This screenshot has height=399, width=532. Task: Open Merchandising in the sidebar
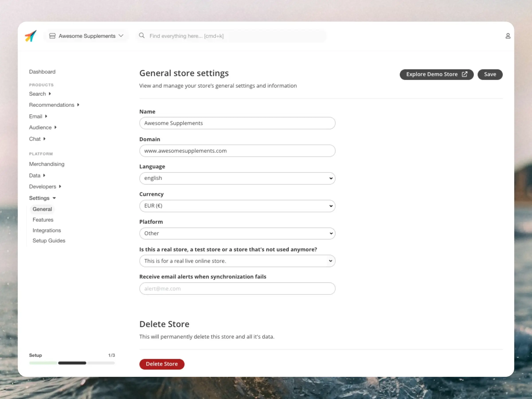47,164
